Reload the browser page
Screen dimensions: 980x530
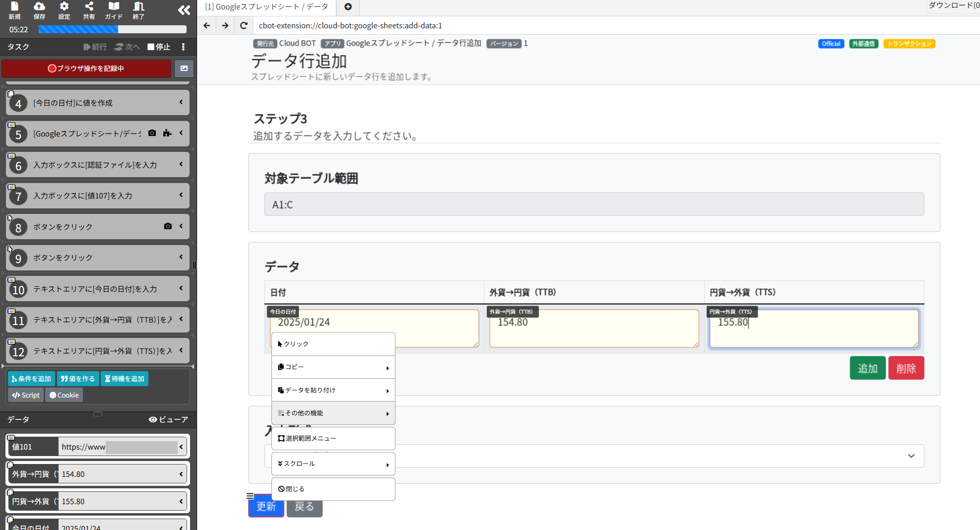point(244,25)
